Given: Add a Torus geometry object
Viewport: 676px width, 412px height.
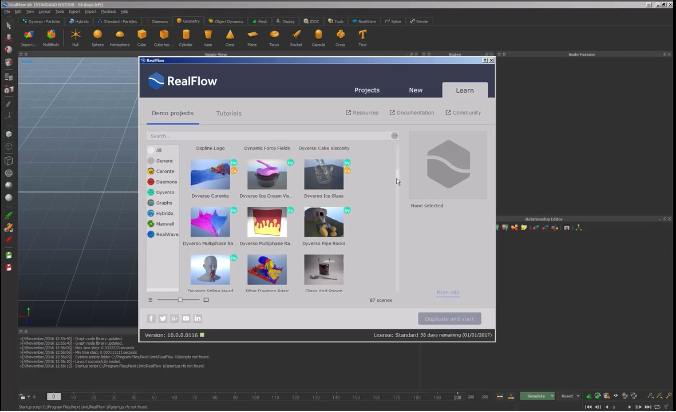Looking at the screenshot, I should 274,37.
